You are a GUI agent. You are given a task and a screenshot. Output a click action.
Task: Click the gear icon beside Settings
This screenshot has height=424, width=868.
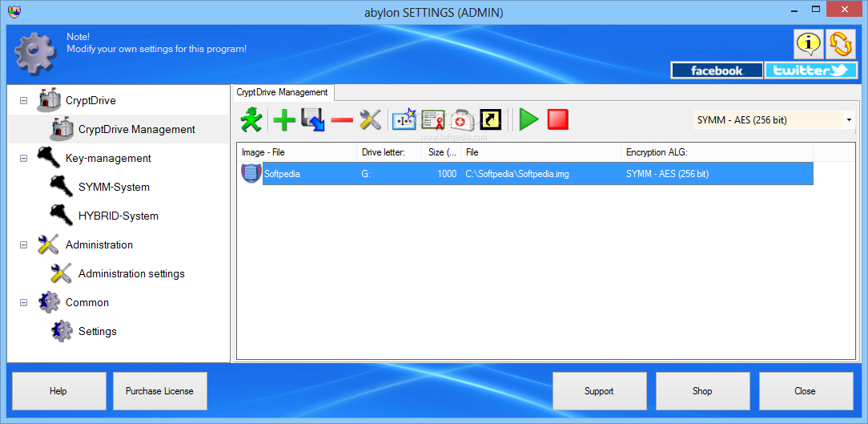pyautogui.click(x=62, y=331)
